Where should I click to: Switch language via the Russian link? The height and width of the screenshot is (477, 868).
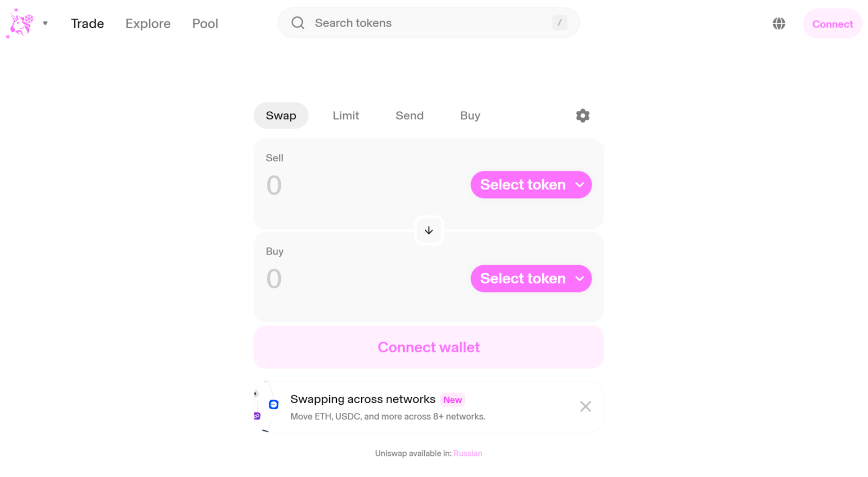pos(468,454)
